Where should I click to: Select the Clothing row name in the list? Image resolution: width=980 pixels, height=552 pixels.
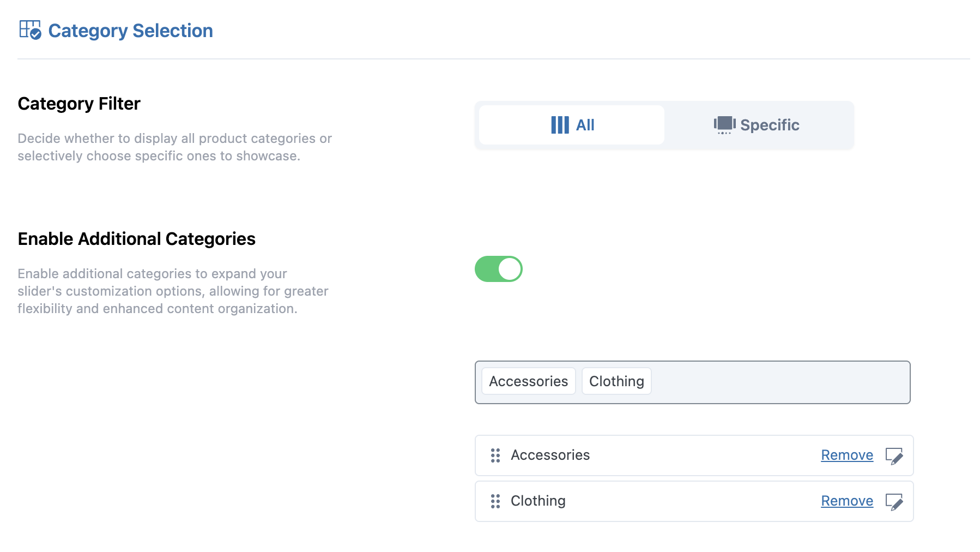(538, 501)
